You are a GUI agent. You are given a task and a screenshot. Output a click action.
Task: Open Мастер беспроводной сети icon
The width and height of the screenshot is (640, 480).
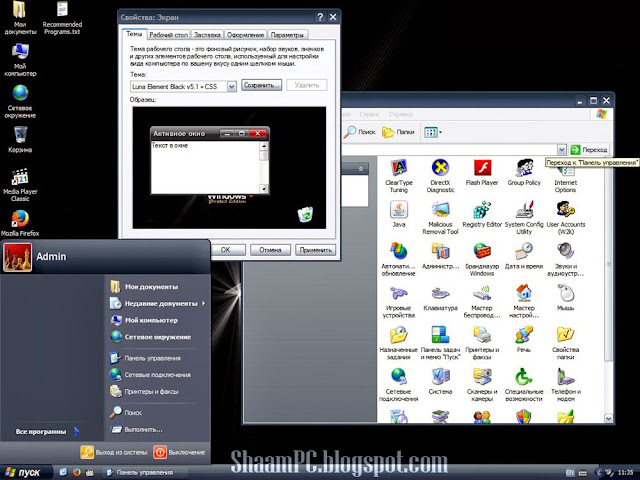click(482, 302)
